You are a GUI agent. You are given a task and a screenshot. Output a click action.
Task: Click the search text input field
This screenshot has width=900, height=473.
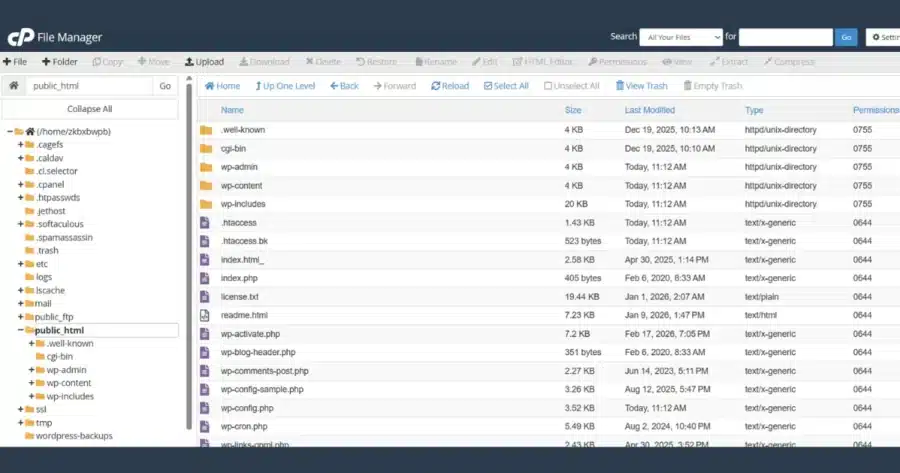tap(786, 37)
